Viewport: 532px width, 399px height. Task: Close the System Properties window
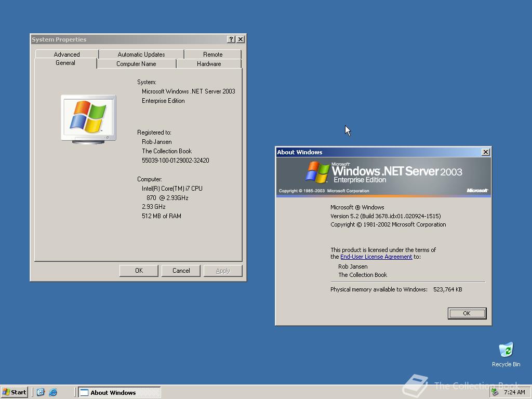240,39
